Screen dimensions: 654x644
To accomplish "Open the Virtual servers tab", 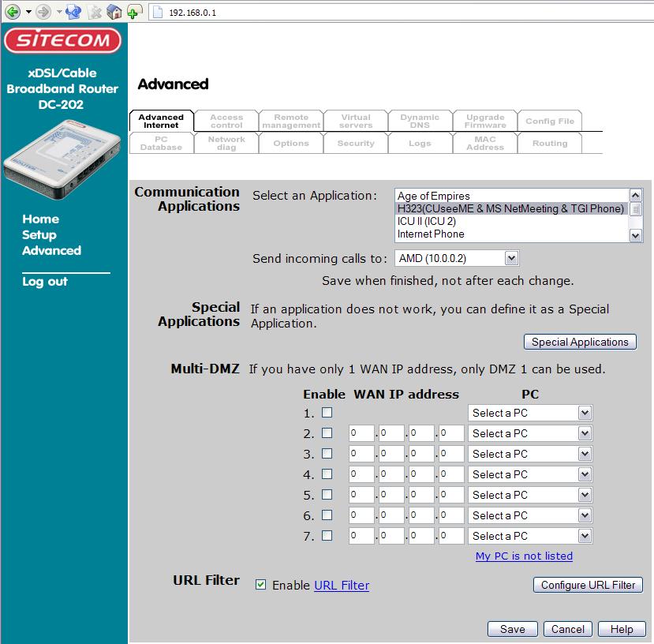I will 356,121.
